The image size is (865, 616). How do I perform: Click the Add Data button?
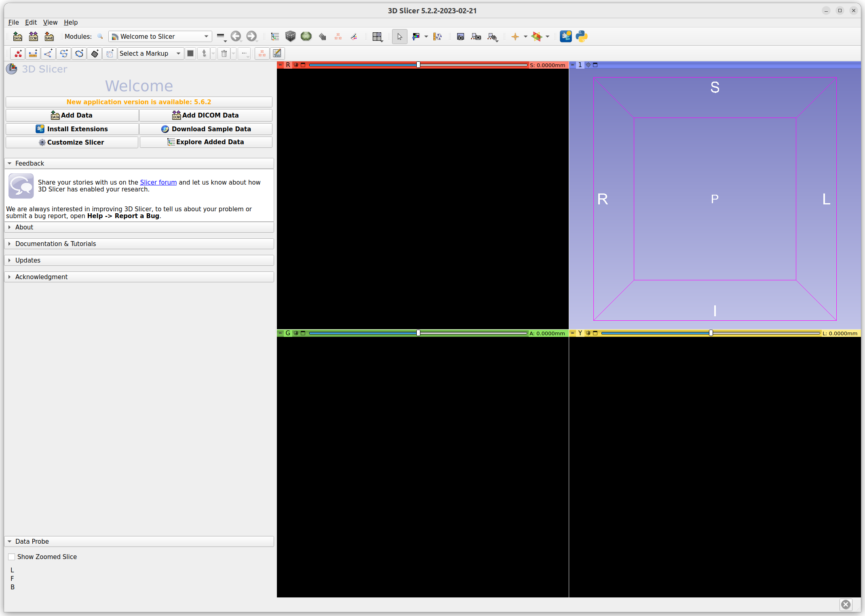[x=72, y=115]
